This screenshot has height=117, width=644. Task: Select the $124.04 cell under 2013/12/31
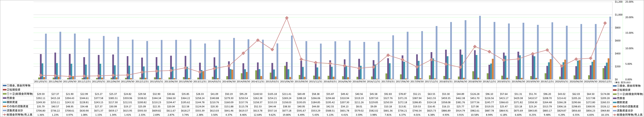point(200,107)
